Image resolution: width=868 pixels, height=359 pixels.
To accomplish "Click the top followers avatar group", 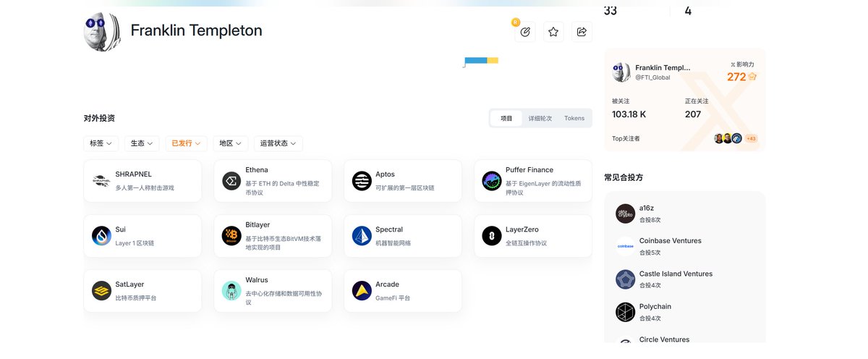I will [x=728, y=138].
